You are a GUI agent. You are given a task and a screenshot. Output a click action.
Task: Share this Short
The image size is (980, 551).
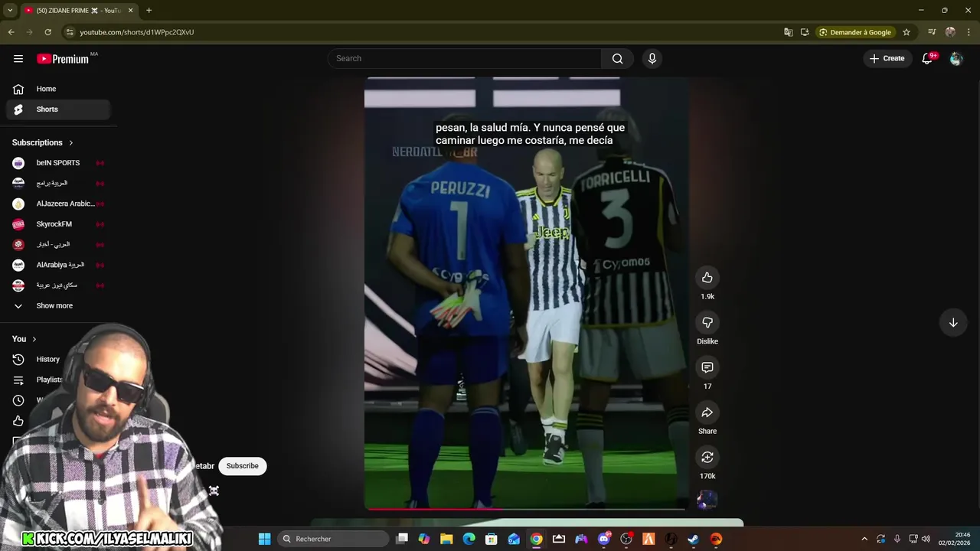click(x=707, y=412)
